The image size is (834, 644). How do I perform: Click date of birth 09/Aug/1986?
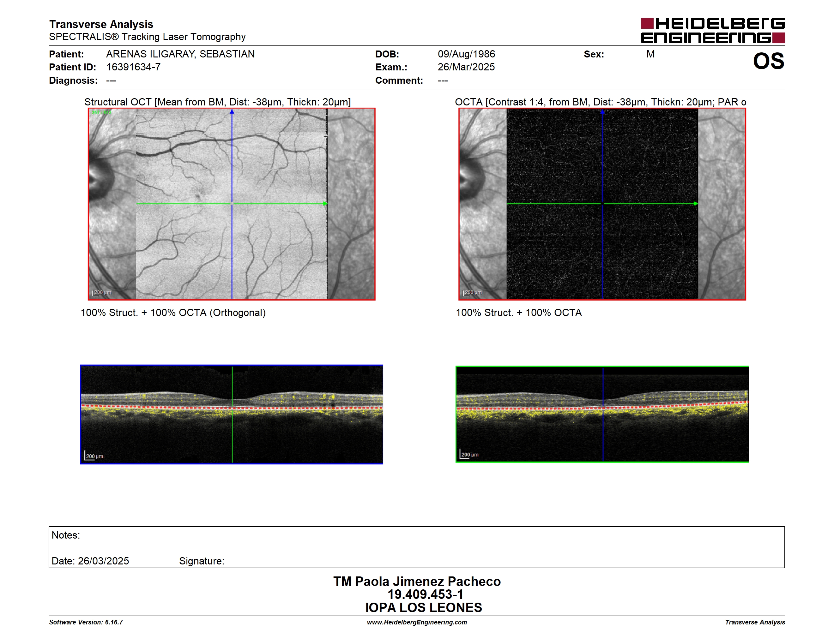tap(466, 54)
